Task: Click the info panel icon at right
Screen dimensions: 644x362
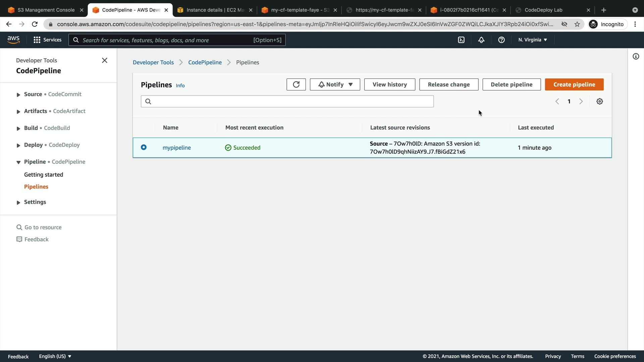Action: pos(636,56)
